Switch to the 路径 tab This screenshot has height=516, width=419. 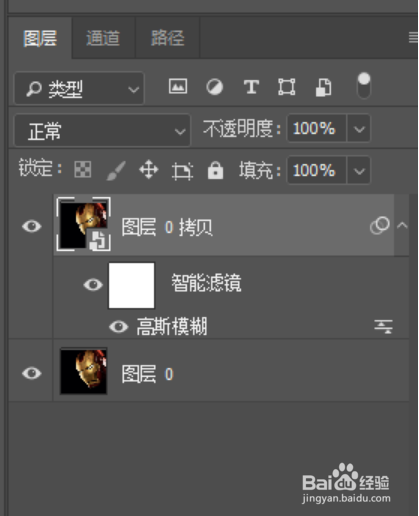(x=167, y=38)
